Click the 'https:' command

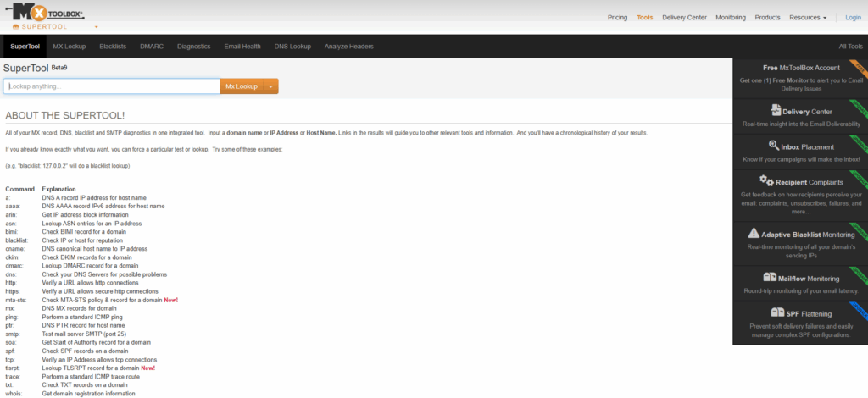(13, 291)
